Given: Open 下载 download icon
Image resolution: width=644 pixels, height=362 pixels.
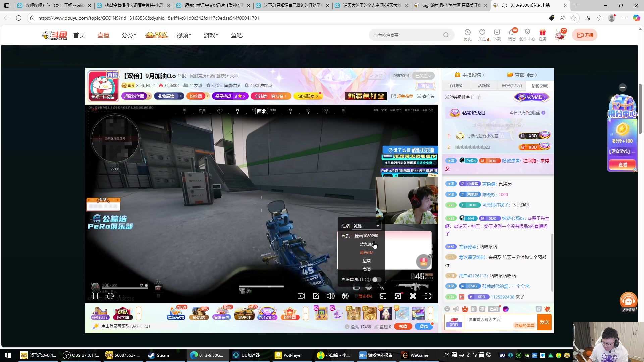Looking at the screenshot, I should coord(497,35).
